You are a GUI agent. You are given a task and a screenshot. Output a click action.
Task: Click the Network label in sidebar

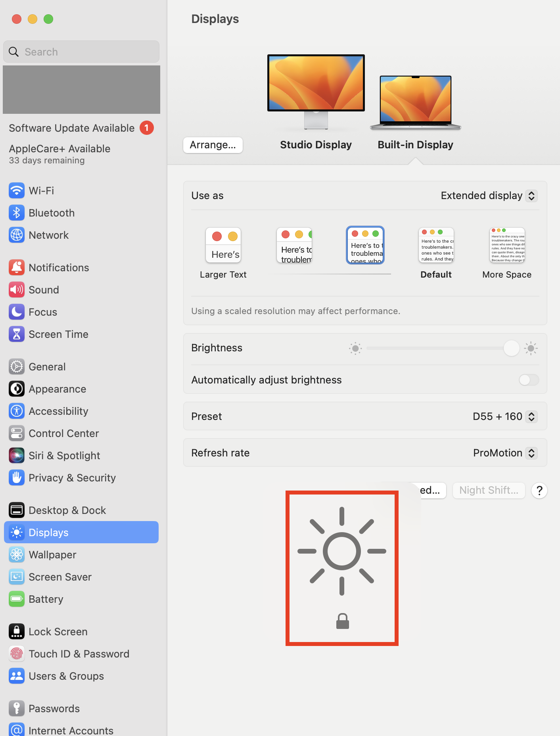click(x=48, y=235)
